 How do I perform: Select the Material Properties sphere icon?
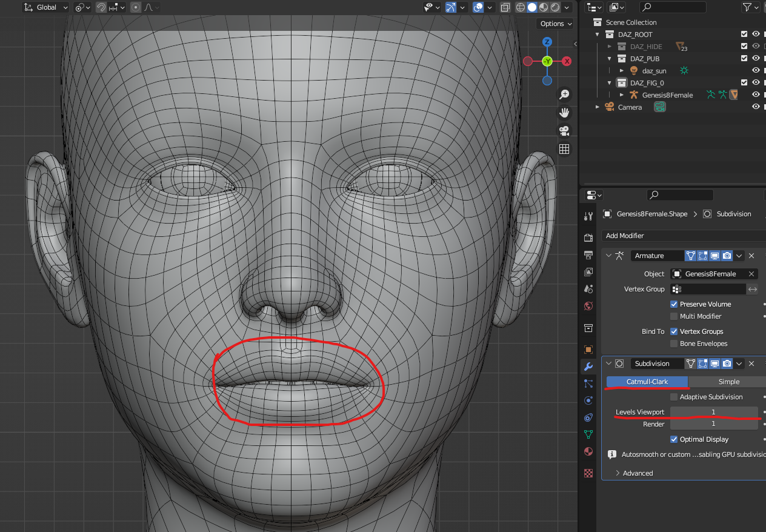click(x=587, y=451)
